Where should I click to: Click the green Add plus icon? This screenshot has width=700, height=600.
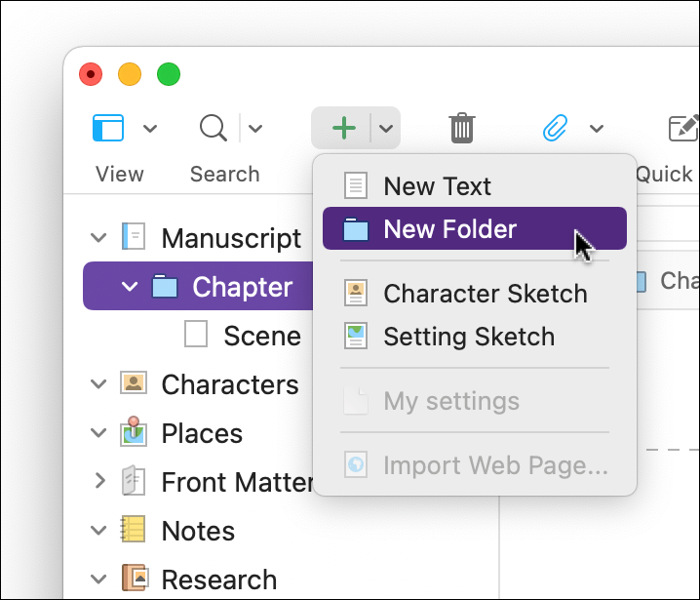(x=343, y=128)
